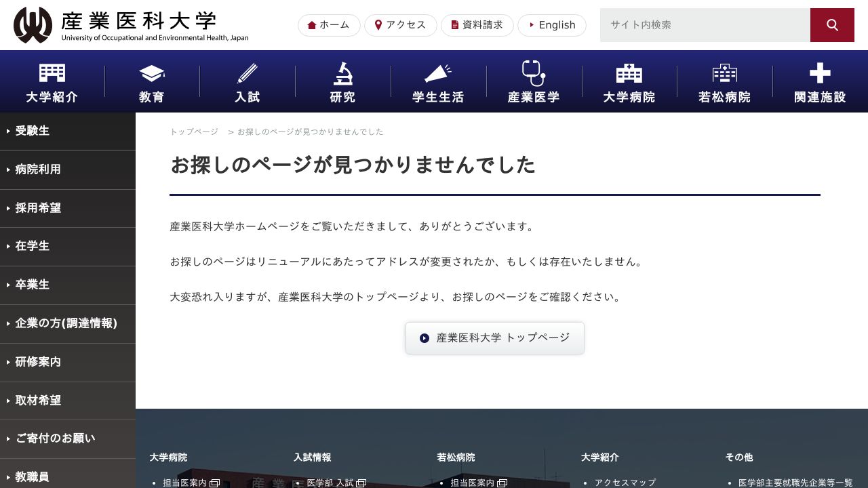This screenshot has height=488, width=868.
Task: Click the map pin icon beside アクセス
Action: pyautogui.click(x=378, y=25)
